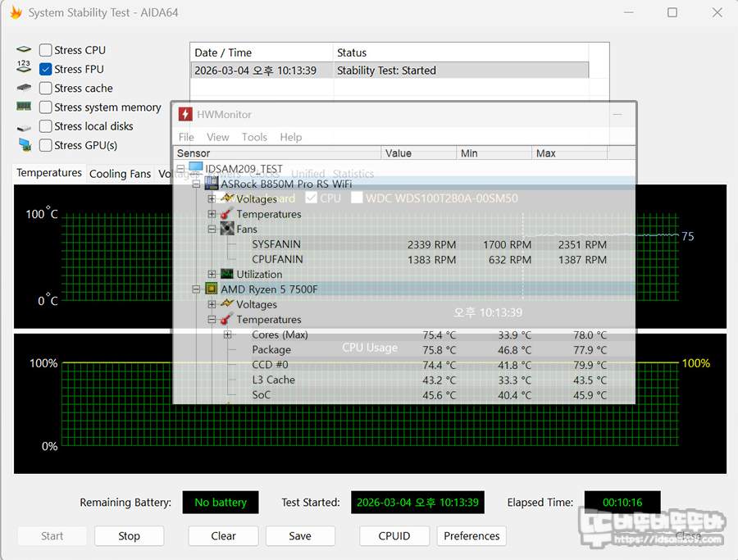Enable the Stress CPU checkbox
Screen dimensions: 738x560
pos(46,50)
